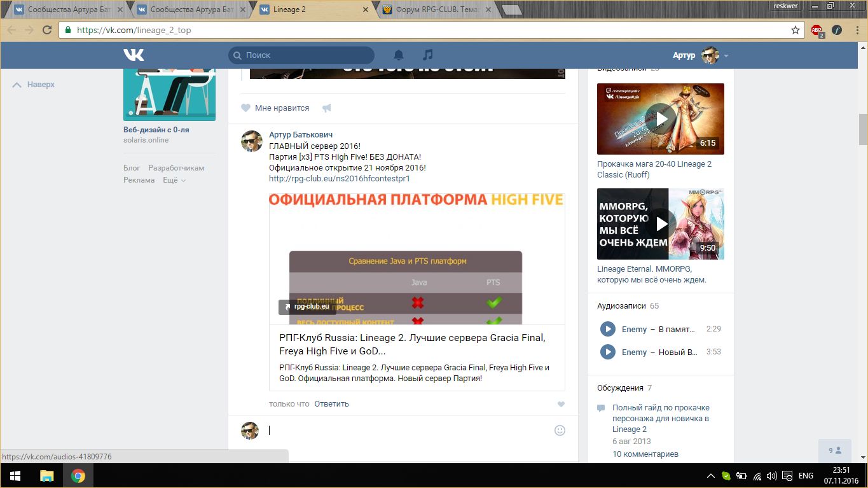
Task: Open the Аудиозаписи section header
Action: [621, 306]
